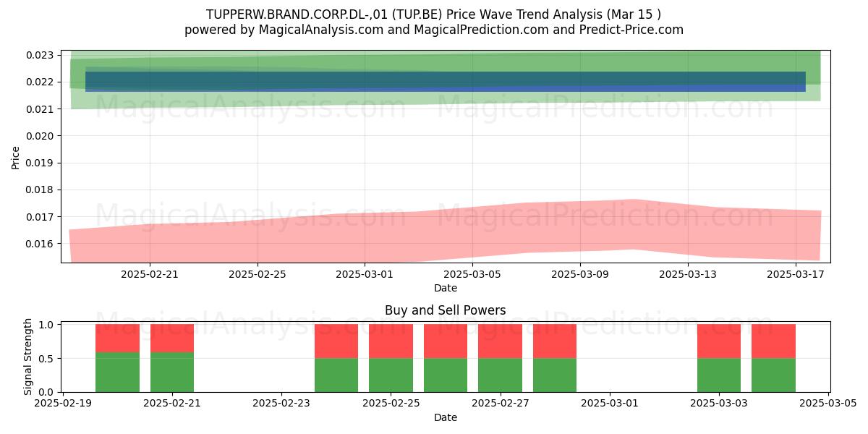
Task: Click the 'Buy and Sell Powers' title
Action: (x=446, y=310)
